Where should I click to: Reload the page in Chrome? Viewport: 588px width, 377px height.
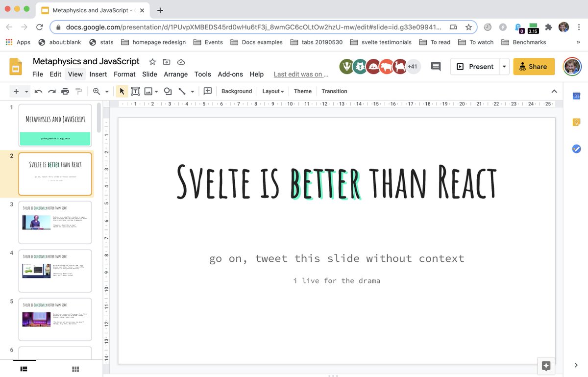[x=40, y=27]
